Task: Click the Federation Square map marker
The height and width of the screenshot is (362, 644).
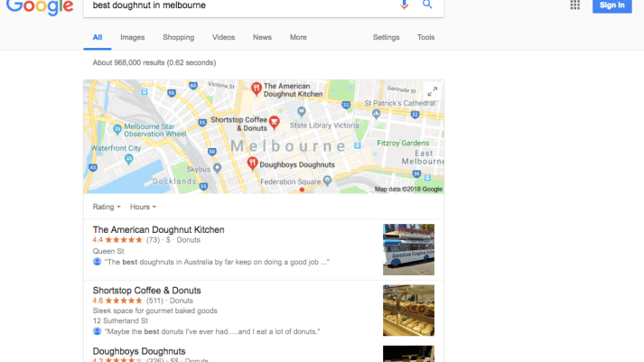Action: (327, 181)
